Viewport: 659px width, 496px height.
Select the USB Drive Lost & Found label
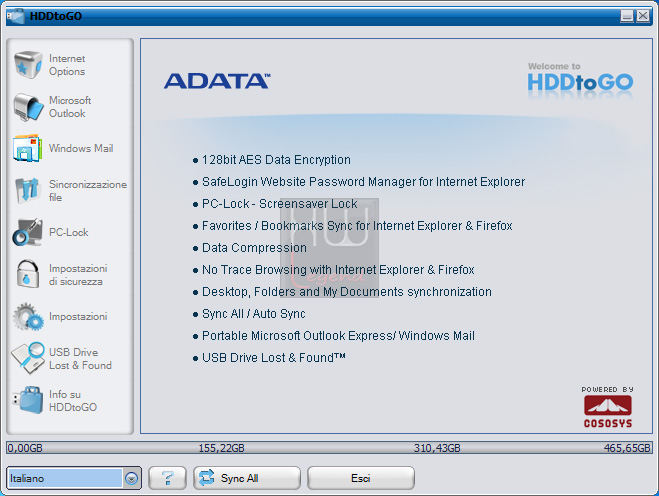coord(80,359)
